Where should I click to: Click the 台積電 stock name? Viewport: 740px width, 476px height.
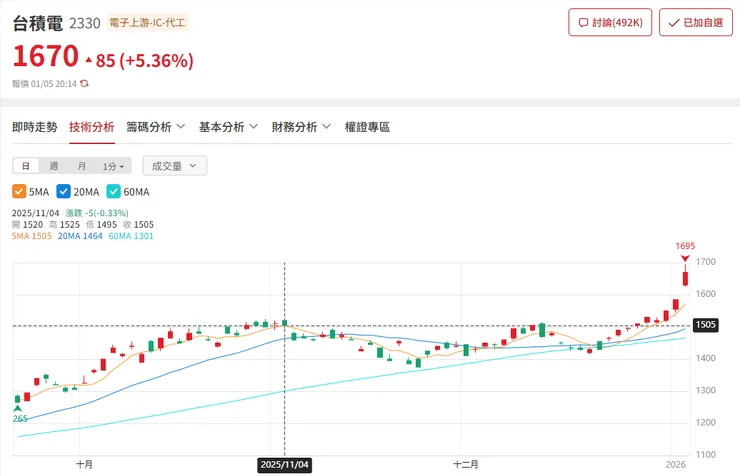click(37, 23)
